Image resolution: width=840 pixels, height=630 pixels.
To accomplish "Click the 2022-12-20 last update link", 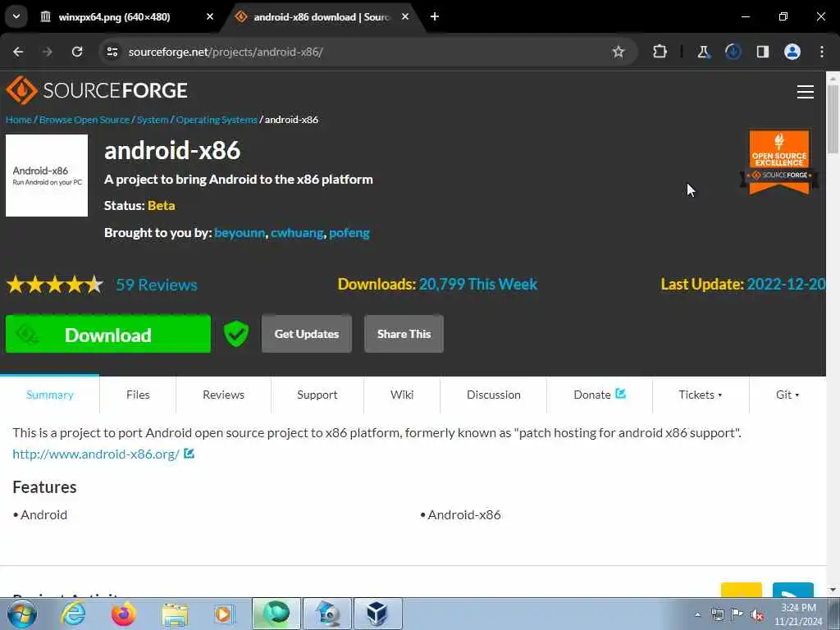I will point(786,284).
